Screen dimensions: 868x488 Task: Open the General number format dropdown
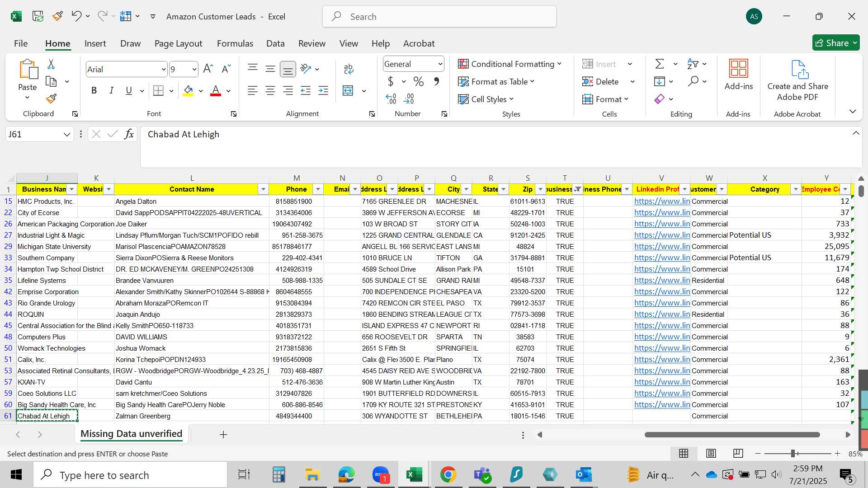(x=440, y=64)
